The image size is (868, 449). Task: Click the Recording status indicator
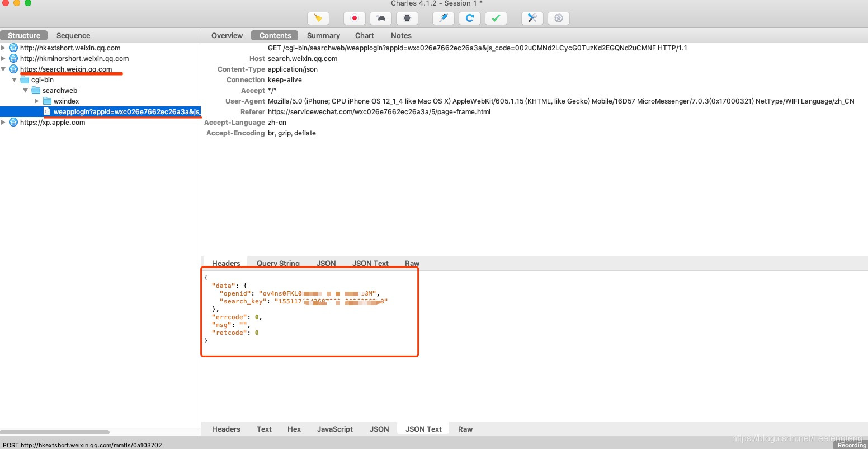click(x=852, y=445)
